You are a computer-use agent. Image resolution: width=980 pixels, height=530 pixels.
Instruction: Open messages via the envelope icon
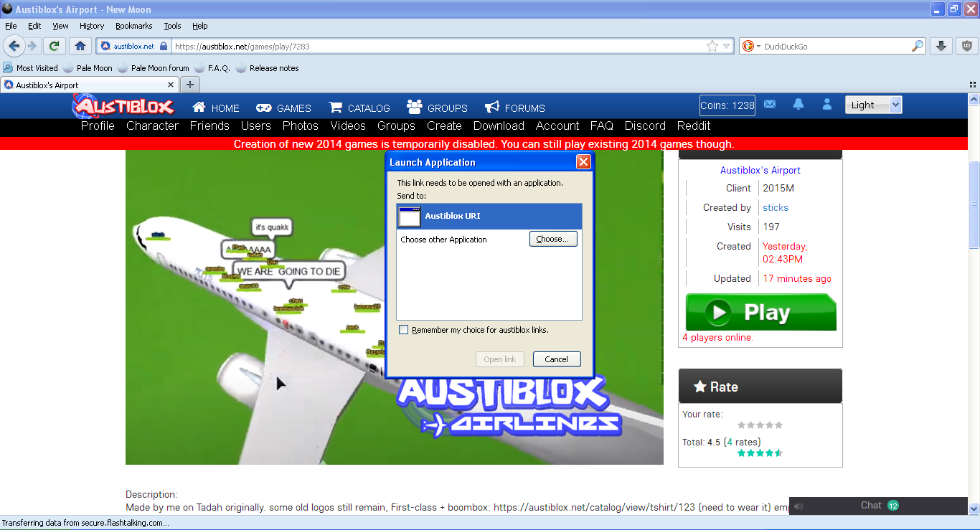tap(769, 104)
